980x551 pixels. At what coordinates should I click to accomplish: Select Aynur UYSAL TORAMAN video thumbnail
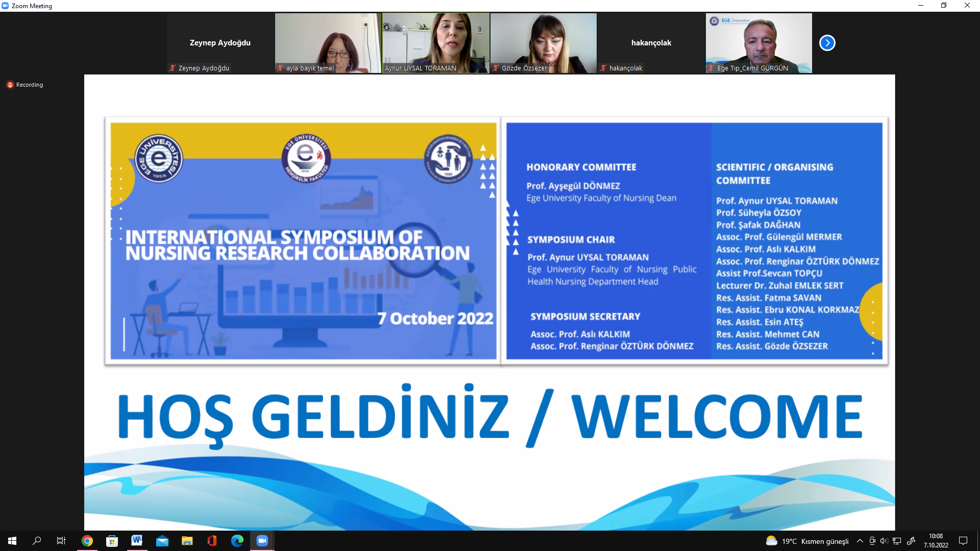[435, 43]
